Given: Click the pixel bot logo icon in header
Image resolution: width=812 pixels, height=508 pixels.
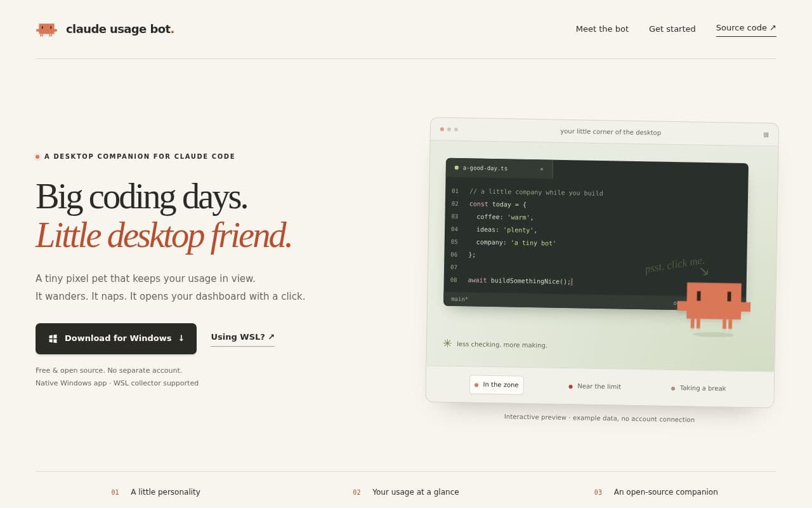Looking at the screenshot, I should coord(46,29).
